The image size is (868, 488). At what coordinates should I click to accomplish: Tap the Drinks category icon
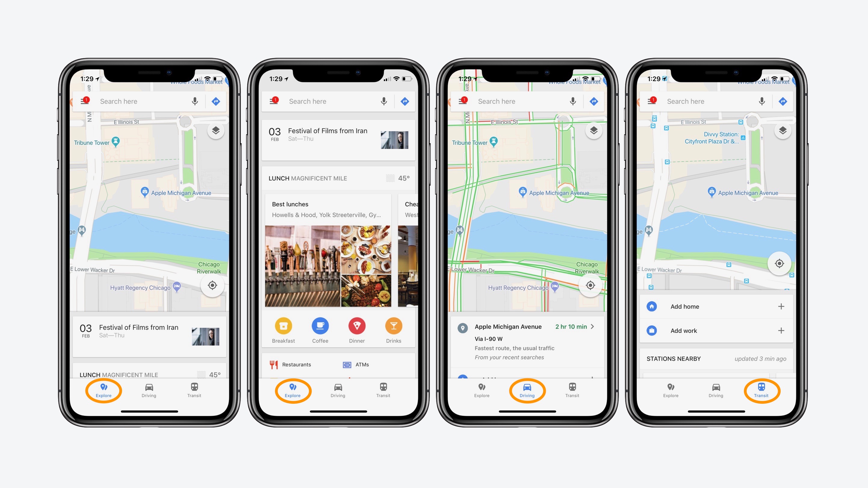coord(393,330)
